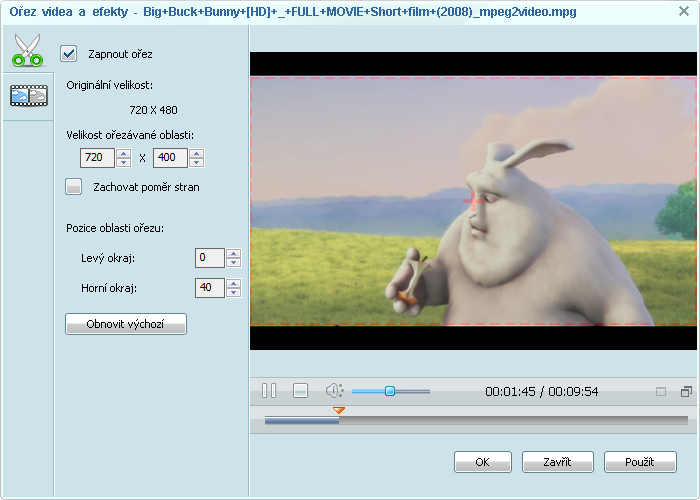This screenshot has width=700, height=500.
Task: Apply changes with the Použít button
Action: tap(640, 462)
